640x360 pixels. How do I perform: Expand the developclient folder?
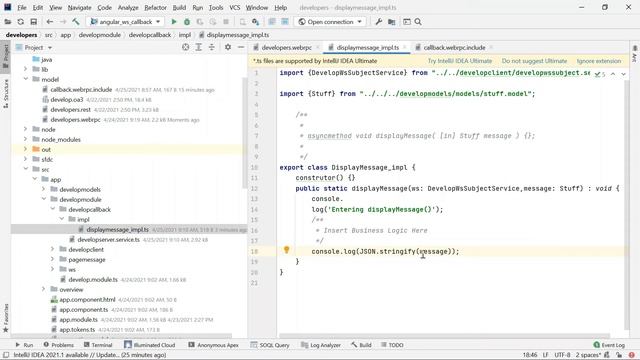pyautogui.click(x=53, y=249)
